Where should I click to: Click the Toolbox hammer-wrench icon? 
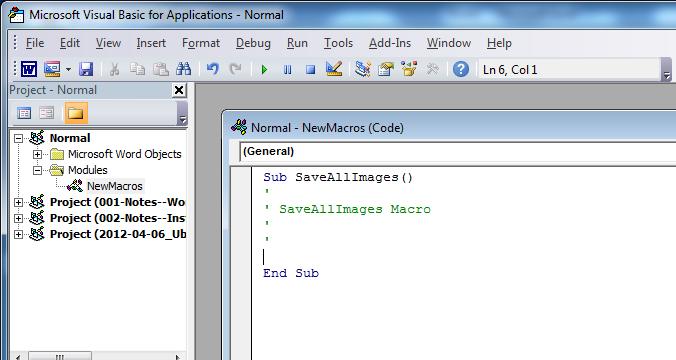(x=432, y=69)
